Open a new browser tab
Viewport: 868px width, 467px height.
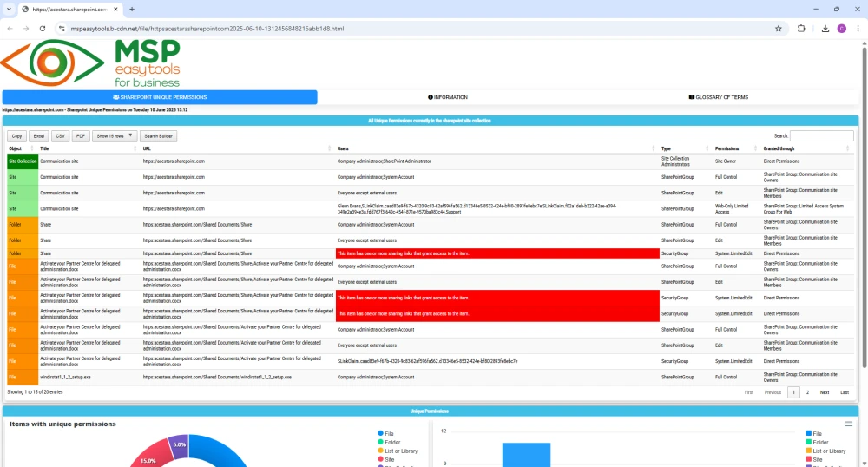[132, 9]
